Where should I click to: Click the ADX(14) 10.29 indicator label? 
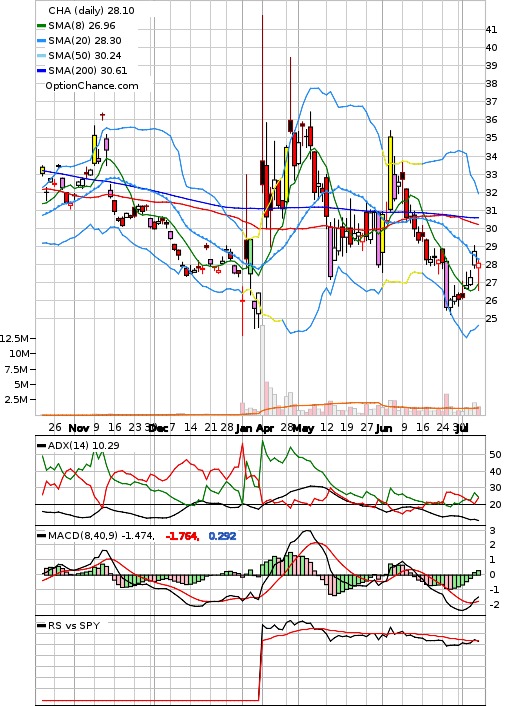click(84, 445)
